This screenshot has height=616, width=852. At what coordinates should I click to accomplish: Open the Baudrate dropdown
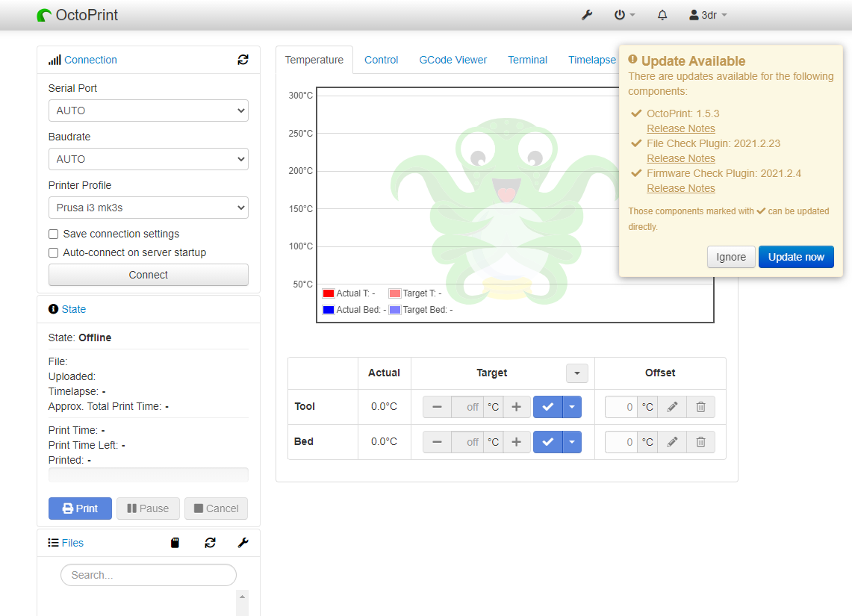pyautogui.click(x=149, y=159)
